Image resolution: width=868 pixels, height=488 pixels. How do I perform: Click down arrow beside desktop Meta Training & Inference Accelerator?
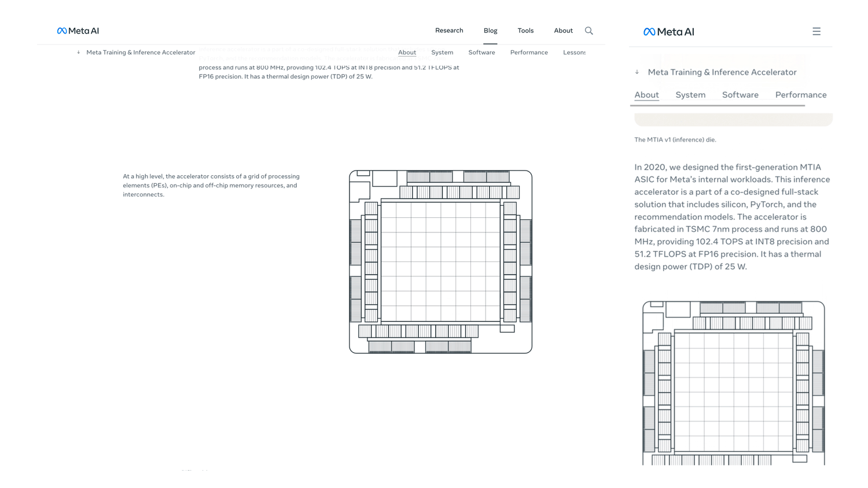click(x=79, y=52)
